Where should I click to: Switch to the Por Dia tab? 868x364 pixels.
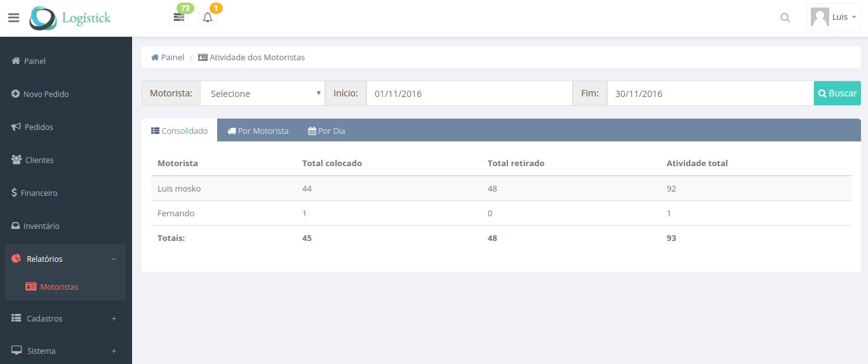coord(326,131)
